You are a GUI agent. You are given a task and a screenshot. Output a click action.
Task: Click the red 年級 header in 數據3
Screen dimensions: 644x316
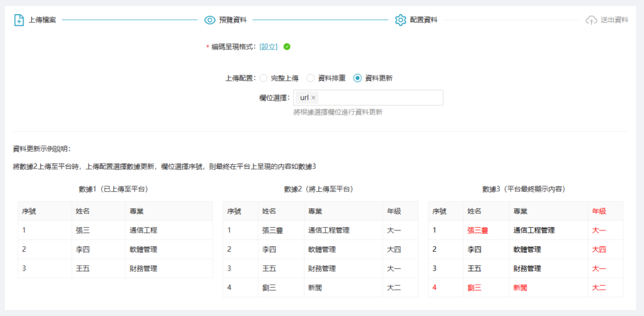click(599, 212)
